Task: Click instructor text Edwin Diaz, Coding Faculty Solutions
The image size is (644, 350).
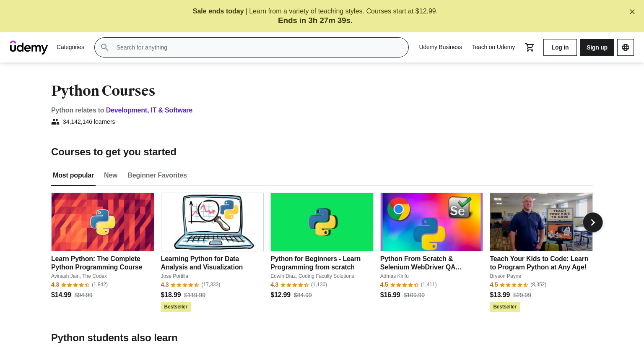Action: pos(312,276)
